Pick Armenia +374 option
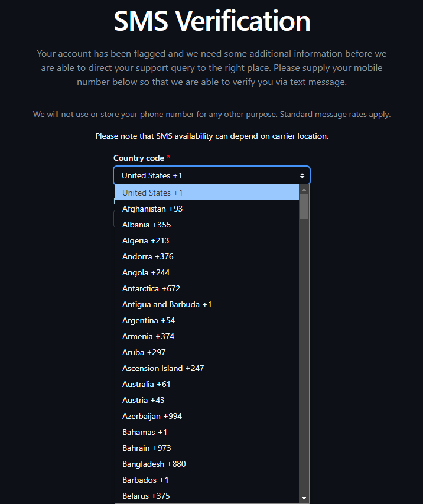 pos(207,336)
